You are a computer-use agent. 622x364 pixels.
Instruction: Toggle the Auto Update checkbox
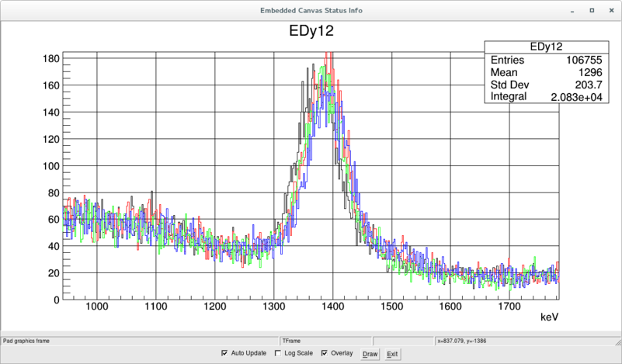coord(225,354)
